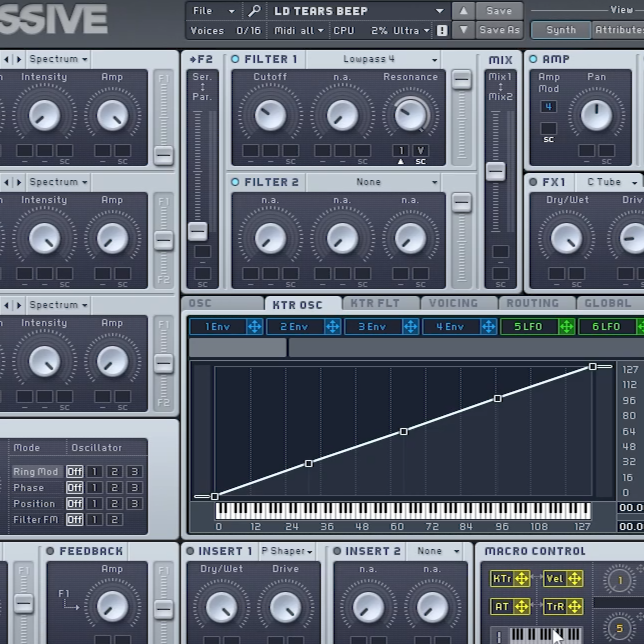Click the Mix1/Mix2 vertical fader

click(496, 171)
